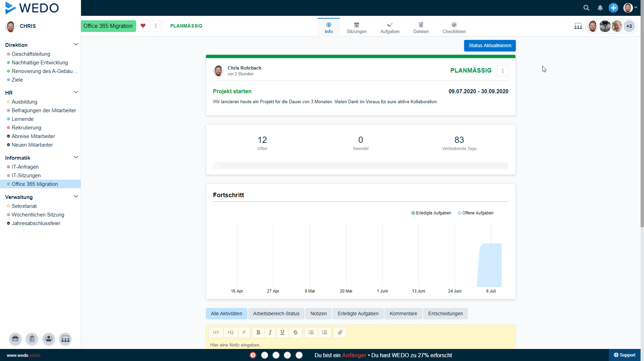
Task: Toggle bold formatting
Action: tap(258, 332)
